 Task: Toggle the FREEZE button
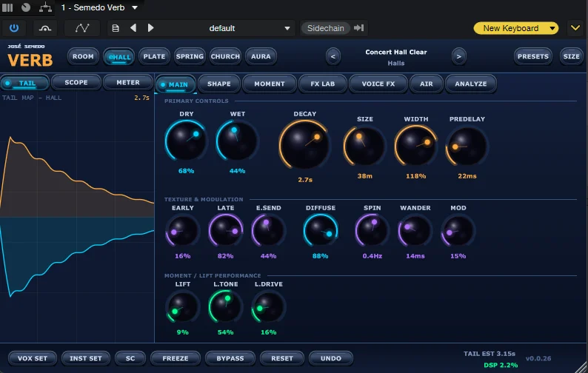pos(175,358)
